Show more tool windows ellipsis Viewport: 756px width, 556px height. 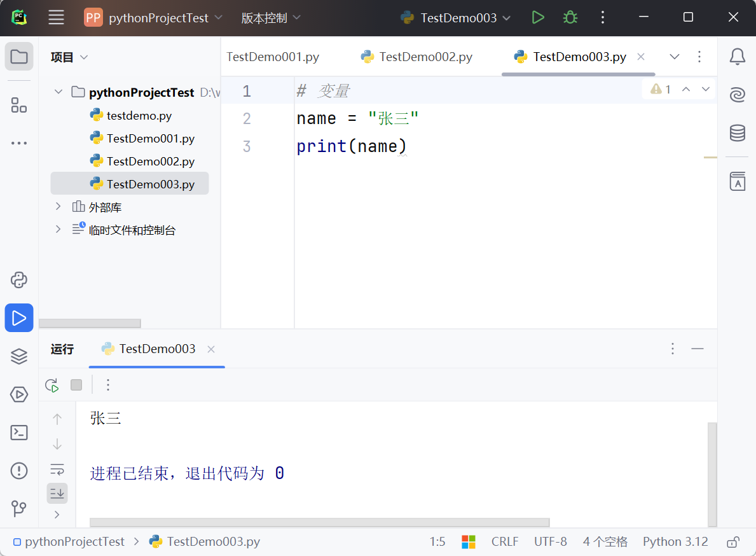point(19,143)
